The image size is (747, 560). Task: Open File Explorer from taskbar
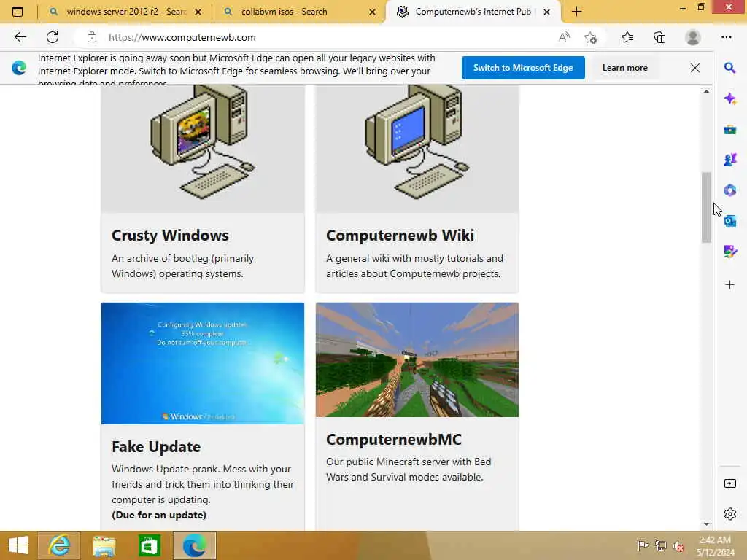(x=104, y=545)
